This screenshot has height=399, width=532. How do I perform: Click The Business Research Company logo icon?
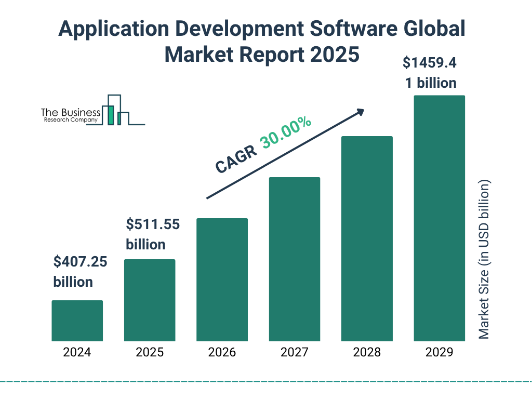[x=115, y=110]
